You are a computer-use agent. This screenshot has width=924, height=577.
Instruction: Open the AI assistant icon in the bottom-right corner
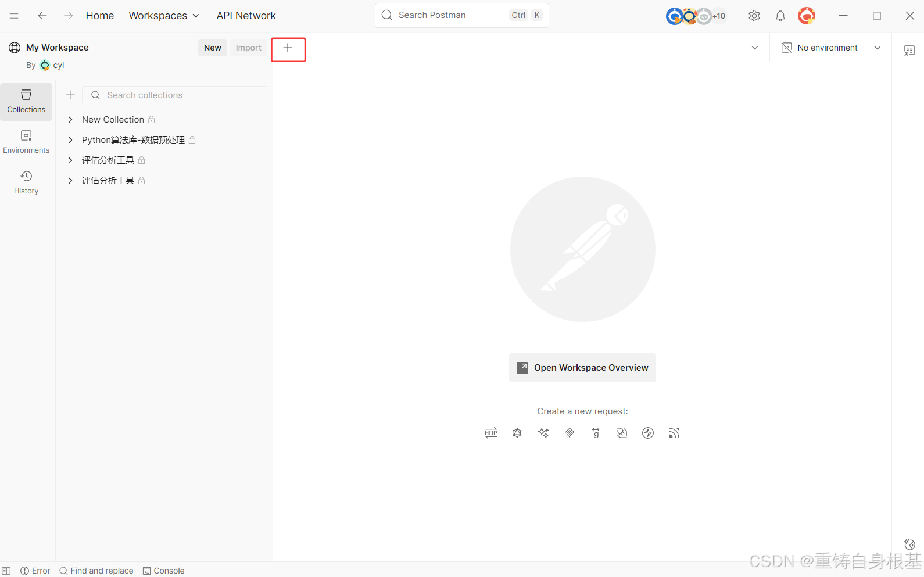pos(909,544)
